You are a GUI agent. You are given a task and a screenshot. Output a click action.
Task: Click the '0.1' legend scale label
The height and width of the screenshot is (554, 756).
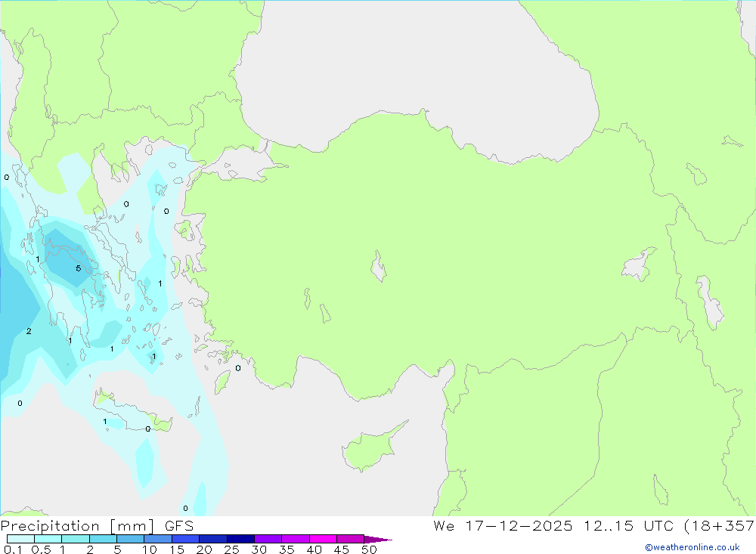(x=13, y=549)
